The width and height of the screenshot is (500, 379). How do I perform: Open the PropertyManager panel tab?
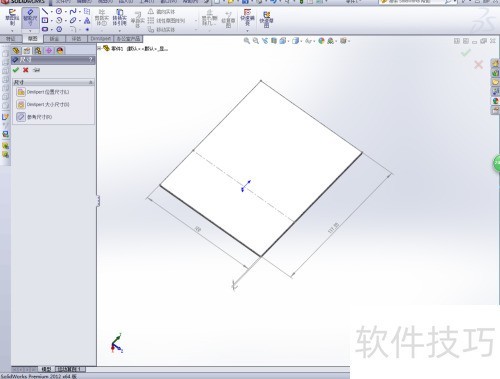[x=27, y=51]
